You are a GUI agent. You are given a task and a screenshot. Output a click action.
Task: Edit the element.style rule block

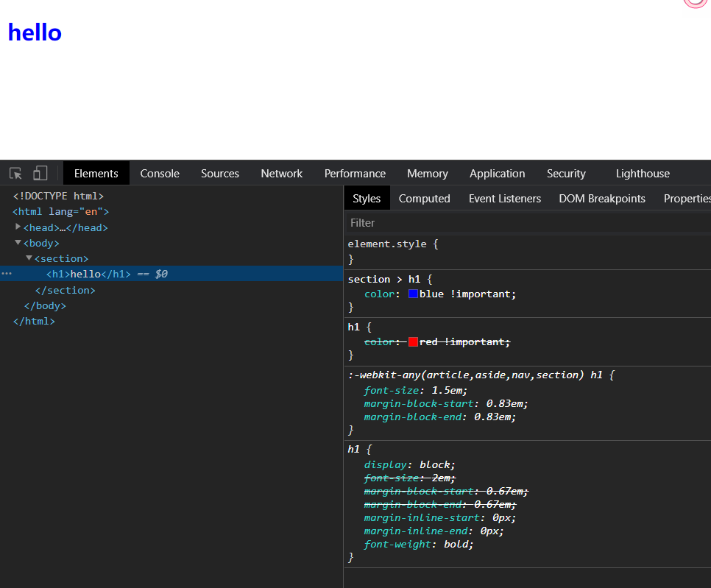(392, 244)
